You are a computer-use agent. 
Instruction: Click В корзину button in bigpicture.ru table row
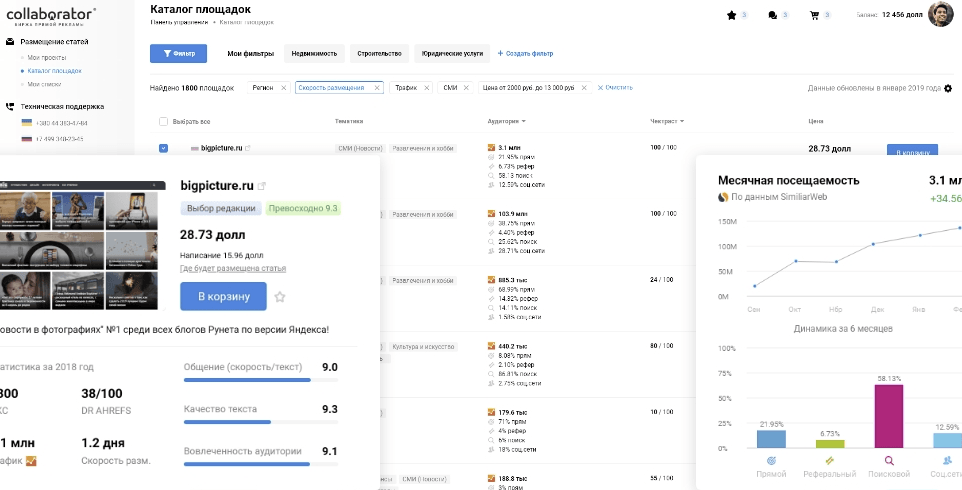click(912, 150)
